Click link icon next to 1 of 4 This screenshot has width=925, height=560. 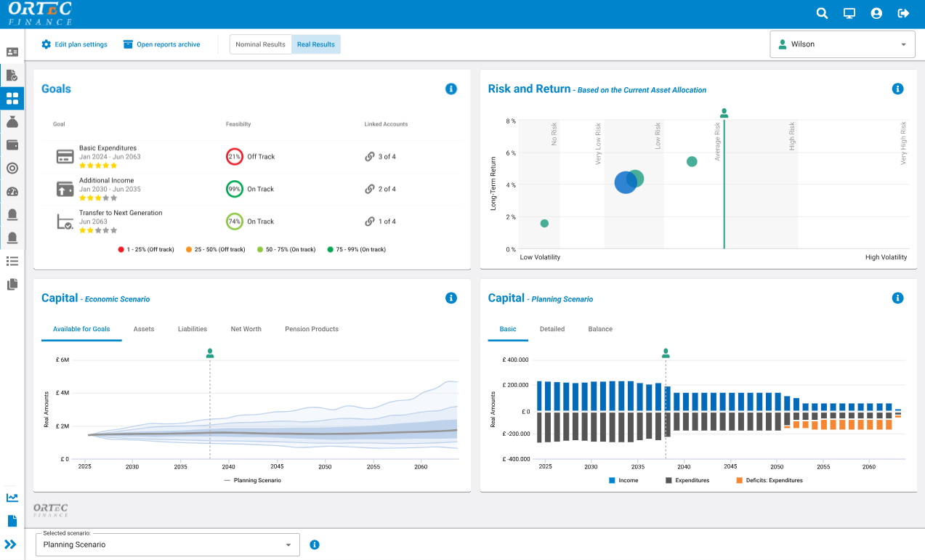[x=370, y=222]
